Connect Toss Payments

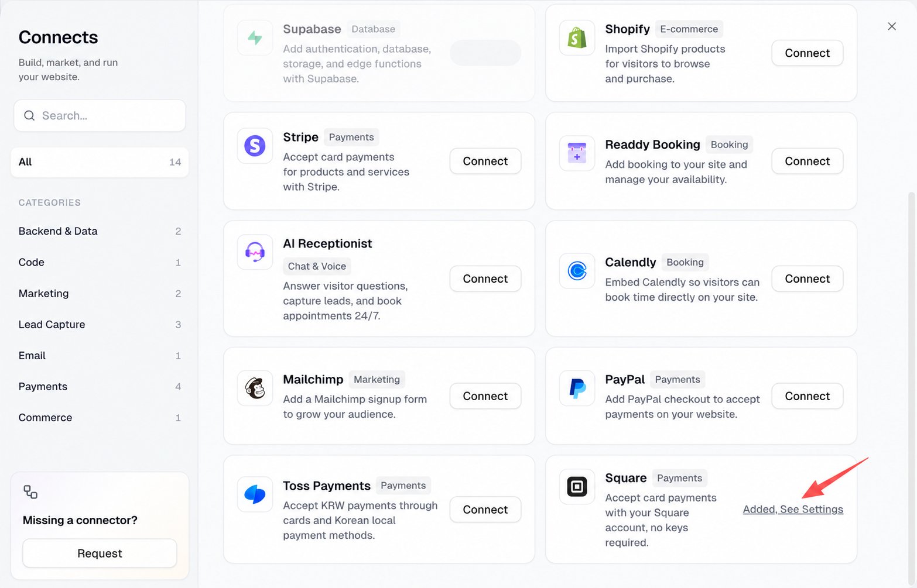(x=485, y=510)
